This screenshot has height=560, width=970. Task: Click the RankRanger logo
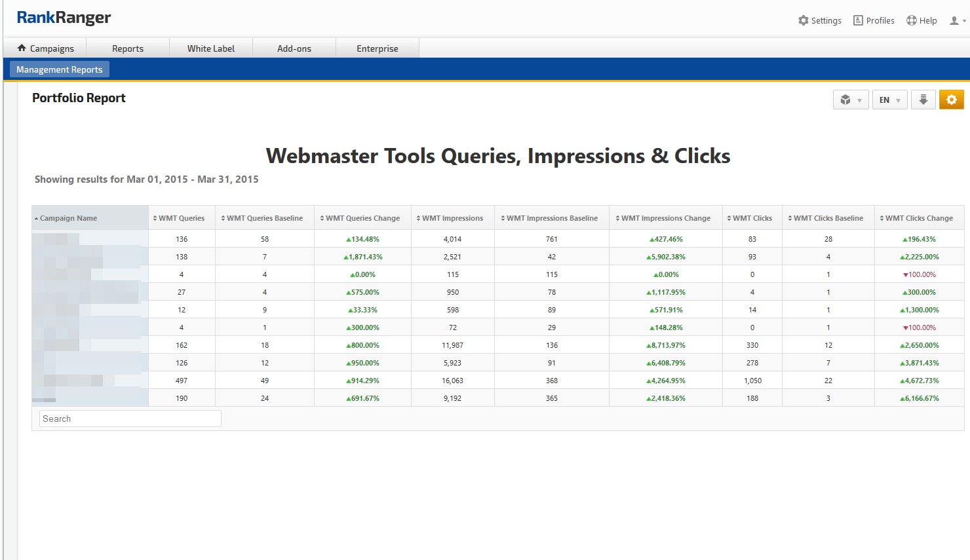point(64,18)
